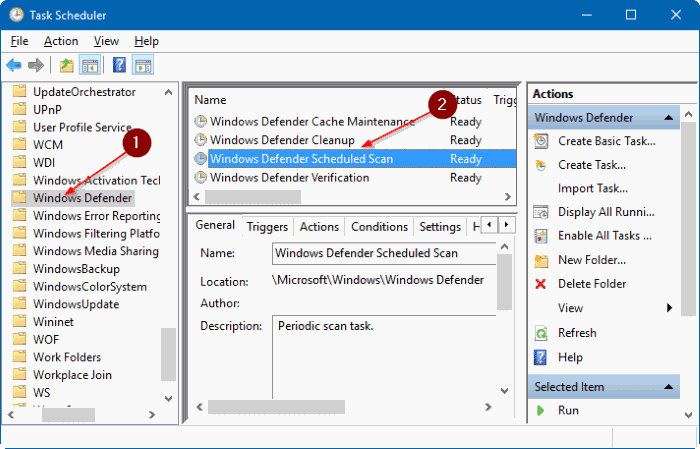Click the Run action text
This screenshot has width=700, height=449.
coord(568,411)
